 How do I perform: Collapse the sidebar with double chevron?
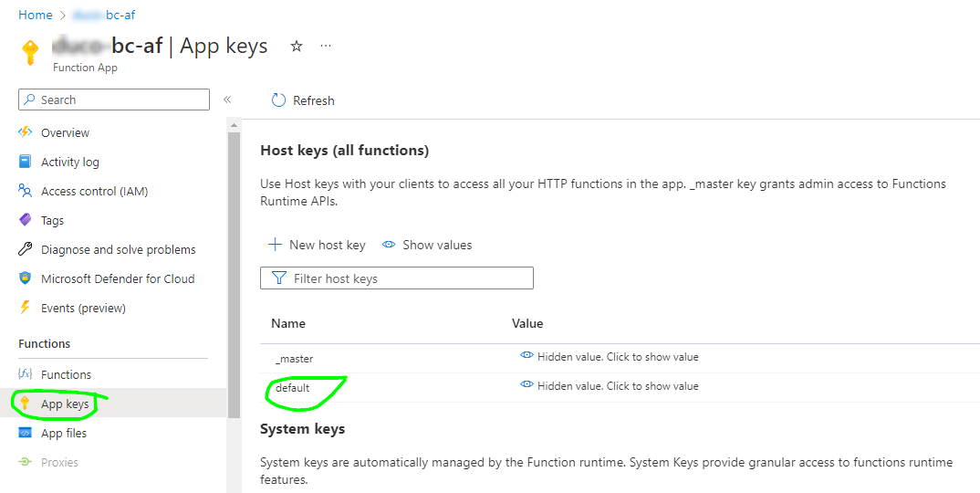pyautogui.click(x=227, y=100)
